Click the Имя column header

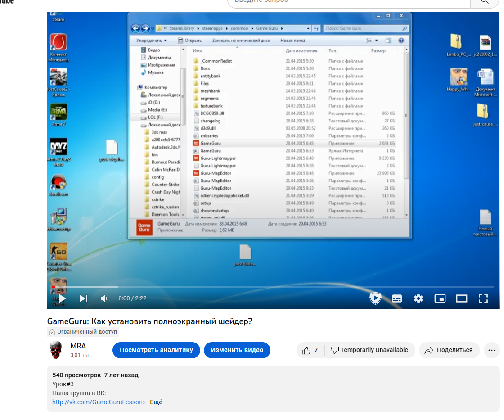(x=198, y=51)
